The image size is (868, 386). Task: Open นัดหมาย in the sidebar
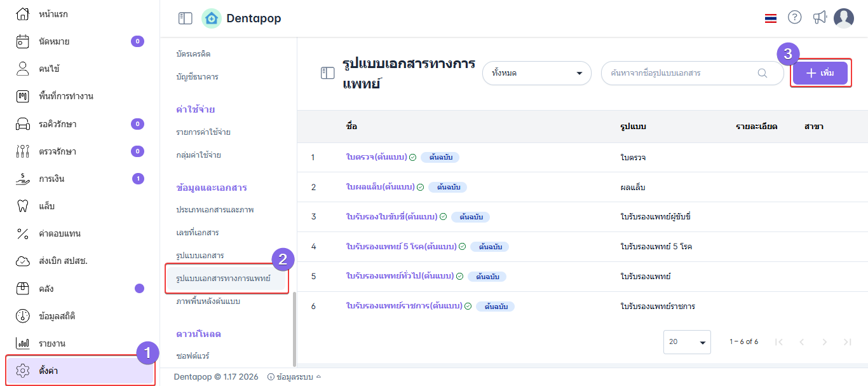[54, 41]
